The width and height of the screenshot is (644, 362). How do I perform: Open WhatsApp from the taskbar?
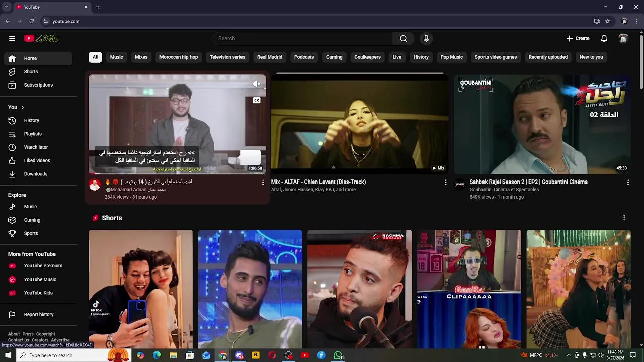click(x=338, y=355)
